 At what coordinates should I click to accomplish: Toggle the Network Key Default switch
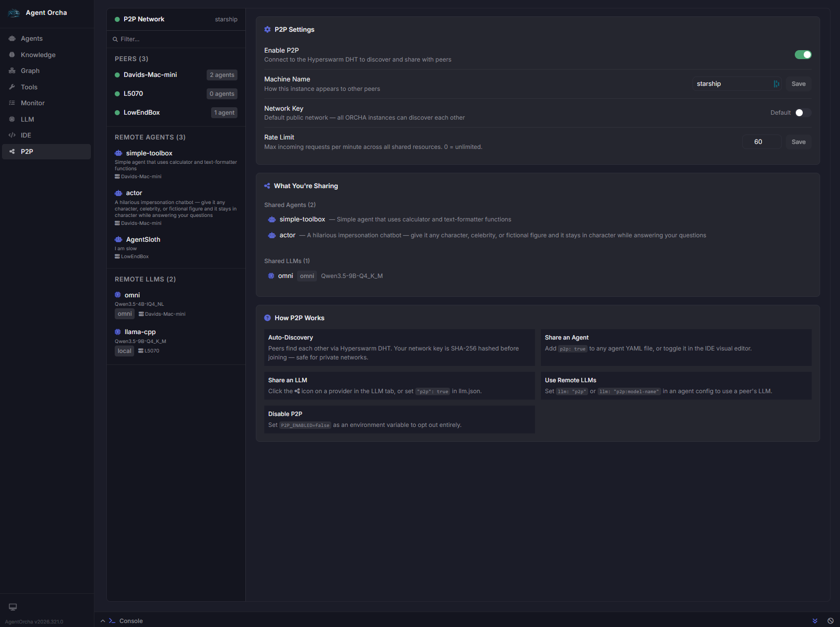click(x=803, y=113)
